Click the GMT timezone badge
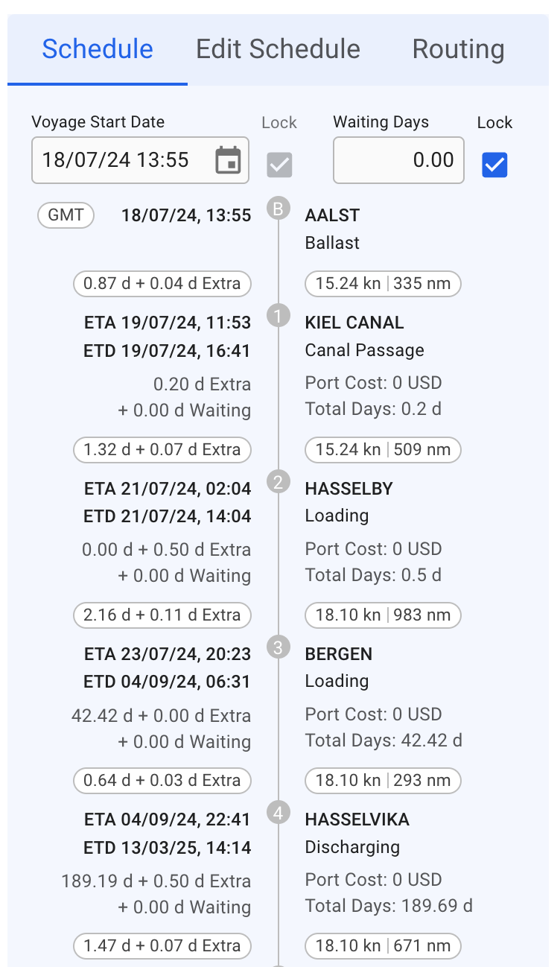The image size is (560, 967). click(x=66, y=216)
